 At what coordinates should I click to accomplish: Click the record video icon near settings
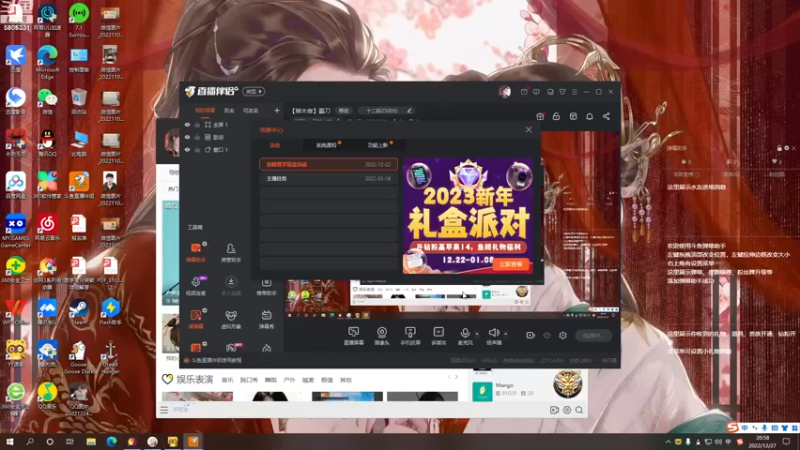(531, 335)
